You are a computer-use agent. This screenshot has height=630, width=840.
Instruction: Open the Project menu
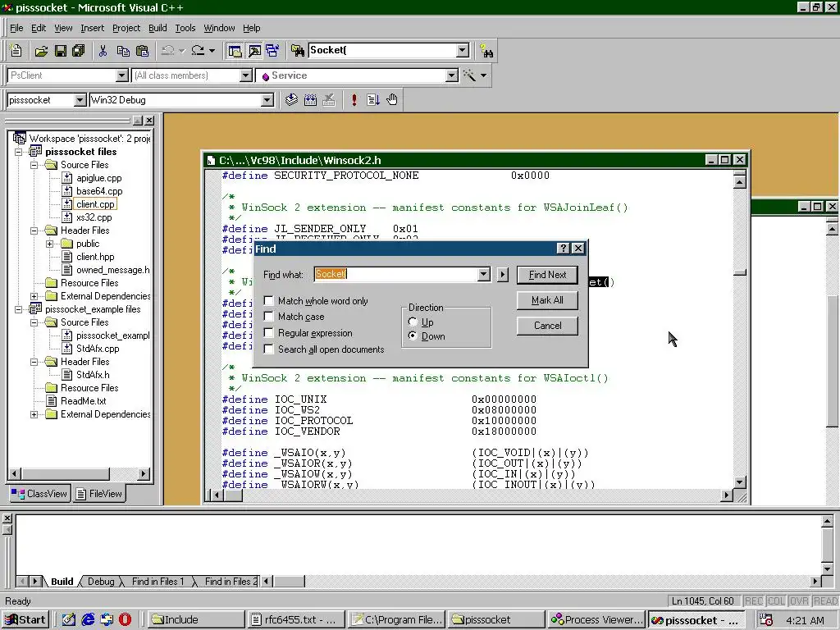tap(126, 28)
